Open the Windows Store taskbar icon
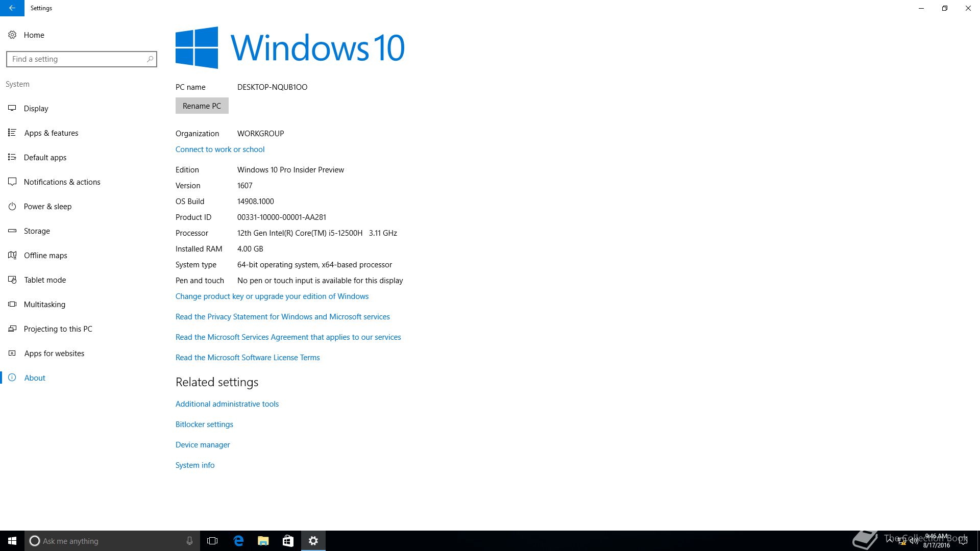Viewport: 980px width, 551px height. click(288, 541)
